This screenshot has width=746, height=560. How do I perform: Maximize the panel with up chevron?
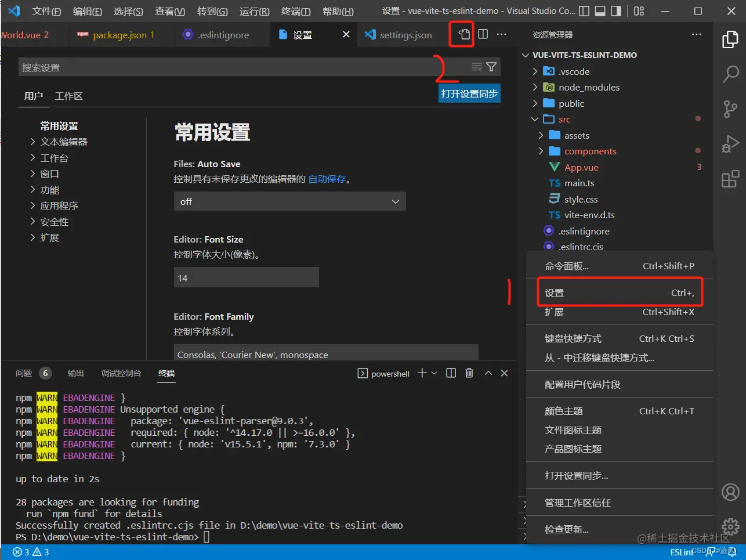click(488, 373)
